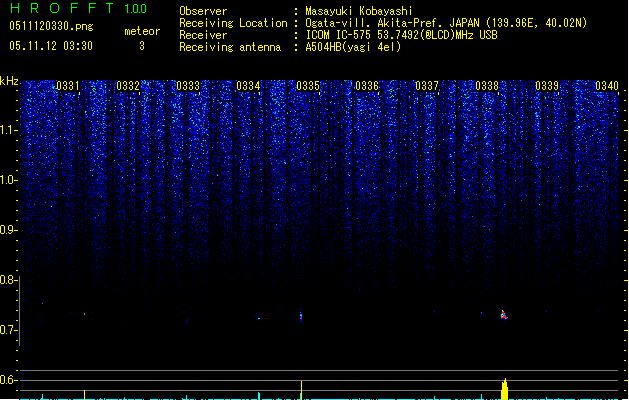Click the ICOM IC-575 53.7492 receiver text
Screen dimensions: 629x400
(401, 35)
